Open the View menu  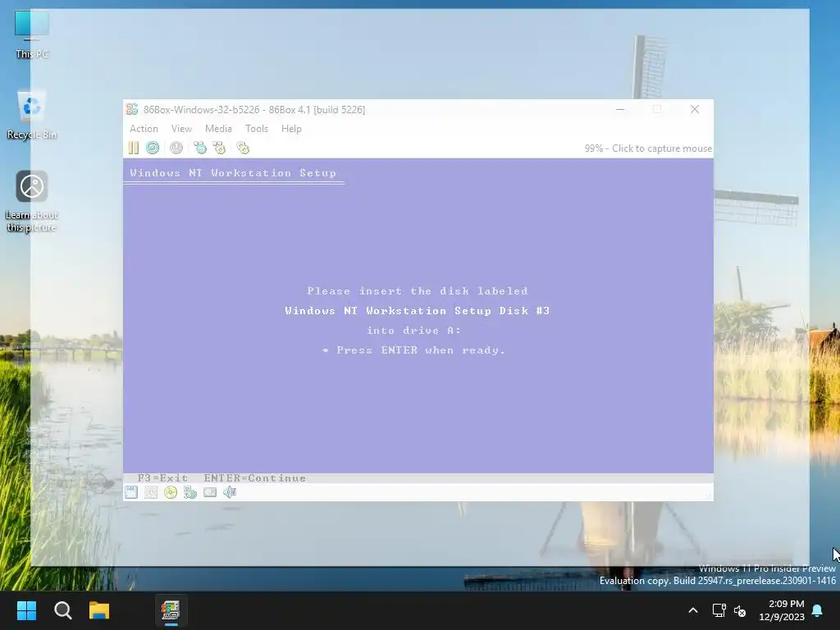click(181, 129)
